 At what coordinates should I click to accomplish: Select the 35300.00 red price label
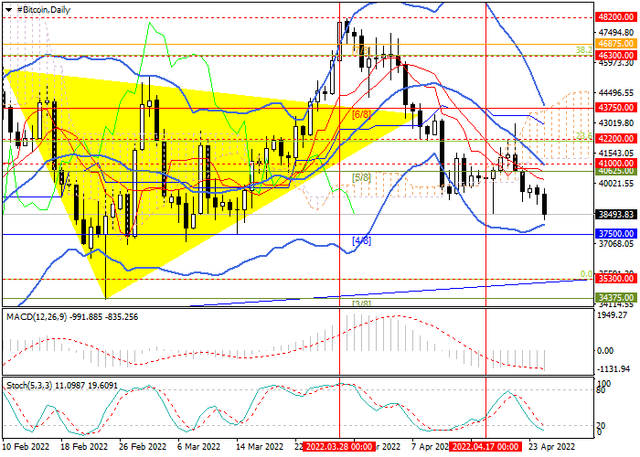tap(616, 279)
